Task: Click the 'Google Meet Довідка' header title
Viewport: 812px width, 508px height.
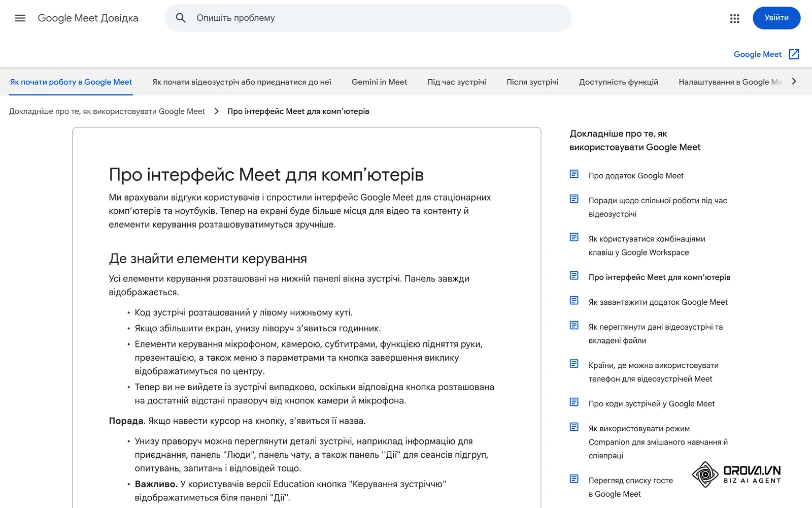Action: pos(88,18)
